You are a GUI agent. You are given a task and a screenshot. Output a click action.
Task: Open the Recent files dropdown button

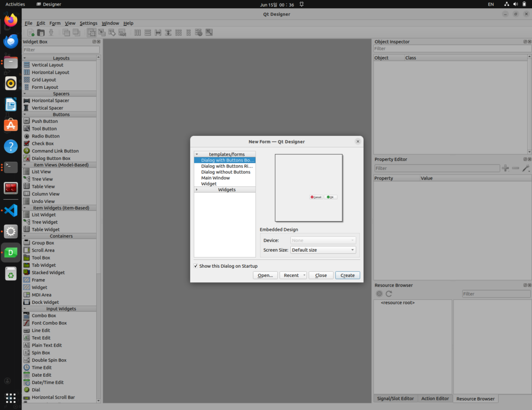pyautogui.click(x=293, y=275)
